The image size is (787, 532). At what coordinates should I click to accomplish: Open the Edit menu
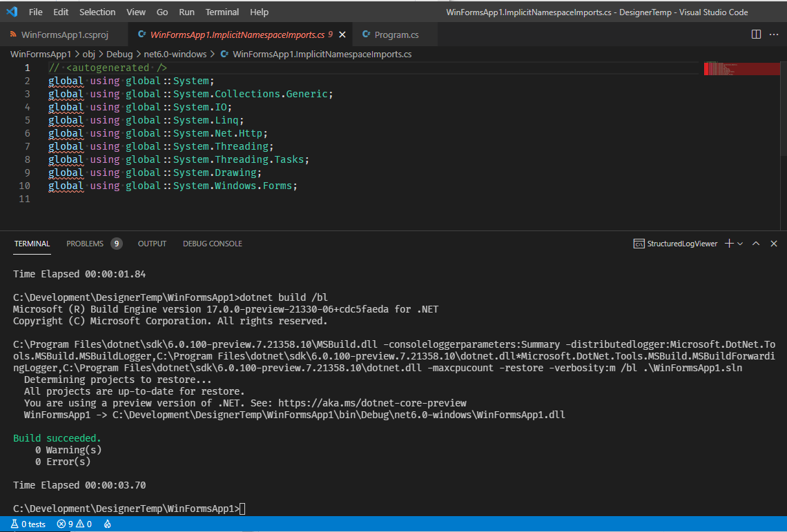pos(61,12)
